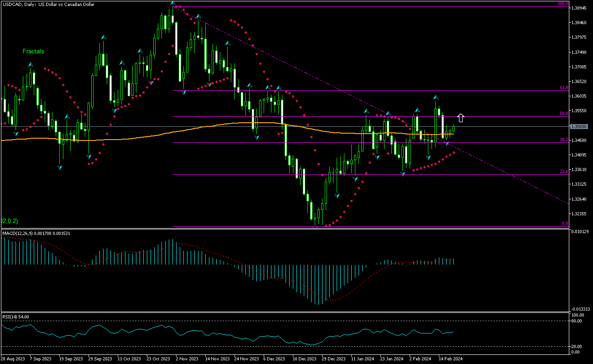Select the green Fractals label on the chart
The width and height of the screenshot is (593, 364).
32,51
